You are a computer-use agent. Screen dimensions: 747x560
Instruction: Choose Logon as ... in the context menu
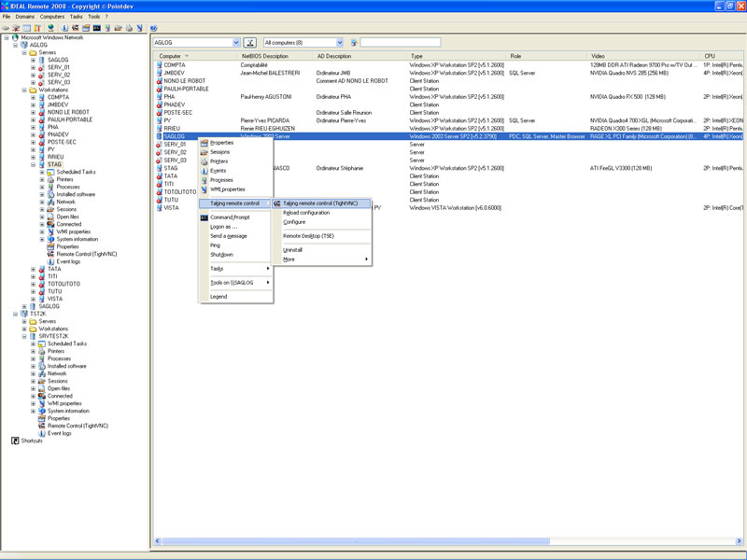tap(236, 227)
